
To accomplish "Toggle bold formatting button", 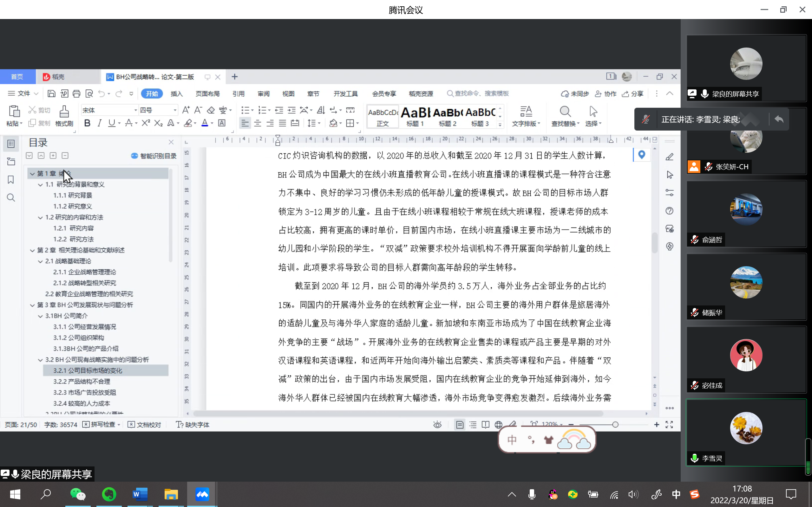I will (87, 123).
